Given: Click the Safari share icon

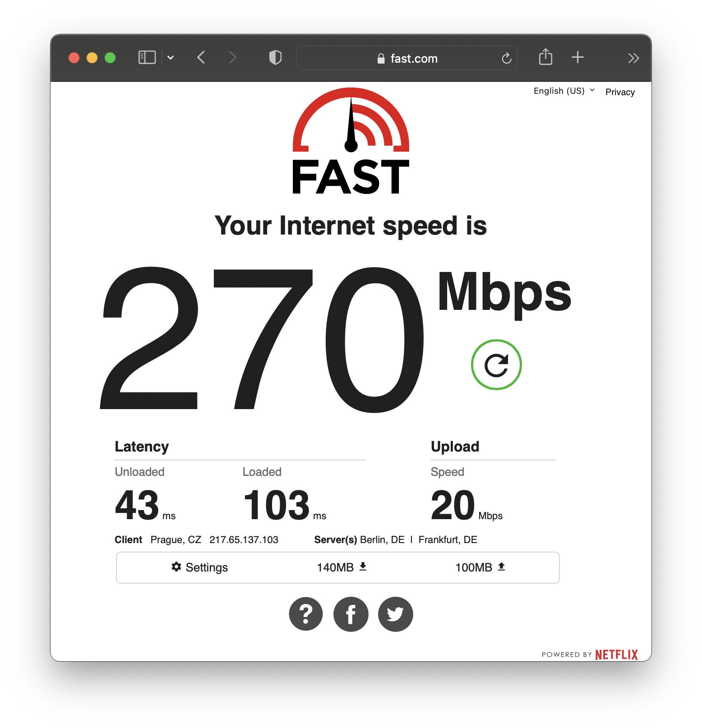Looking at the screenshot, I should point(545,57).
